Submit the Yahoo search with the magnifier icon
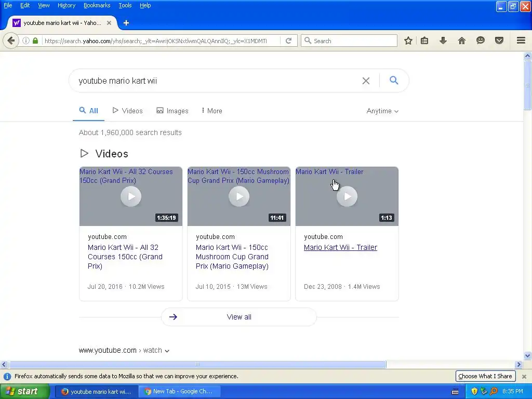 pos(394,81)
